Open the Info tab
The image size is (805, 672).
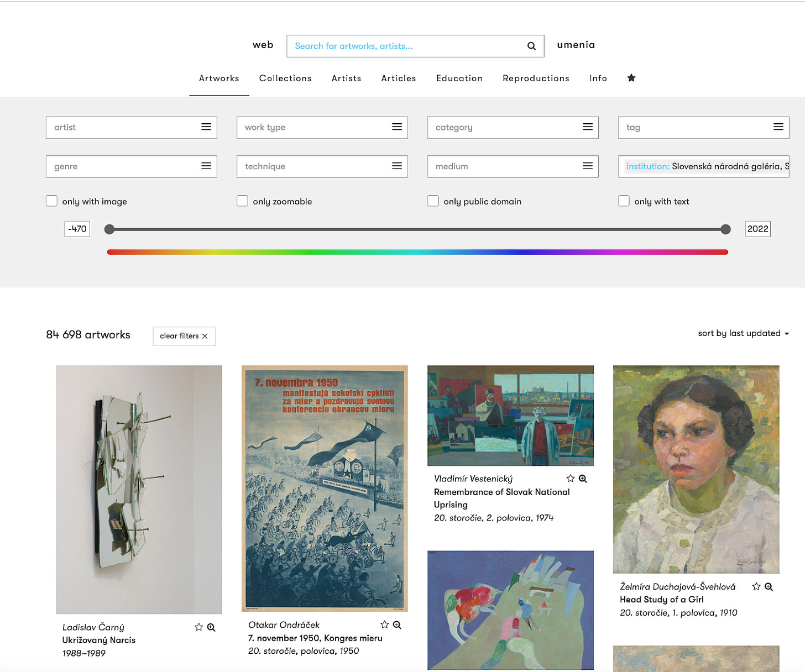click(x=598, y=78)
